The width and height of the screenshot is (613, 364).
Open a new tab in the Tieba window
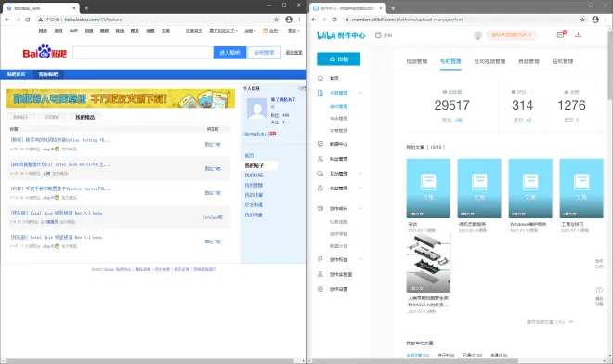[86, 7]
